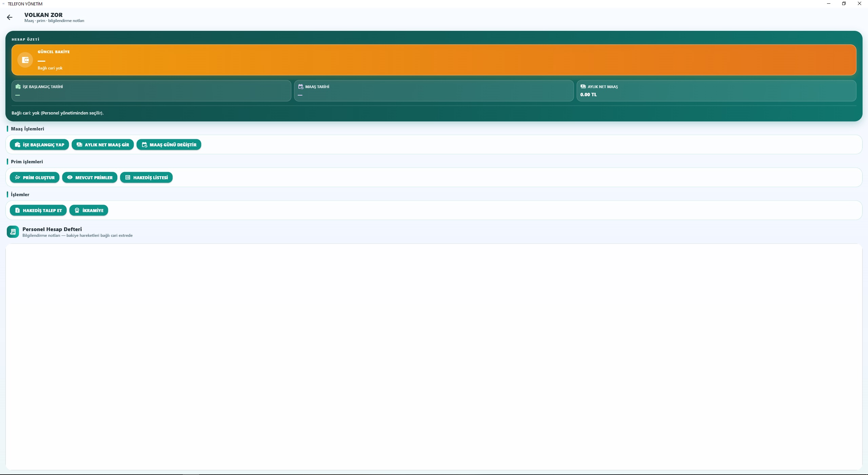Click the Maaş İşlemleri section heading

pyautogui.click(x=27, y=129)
